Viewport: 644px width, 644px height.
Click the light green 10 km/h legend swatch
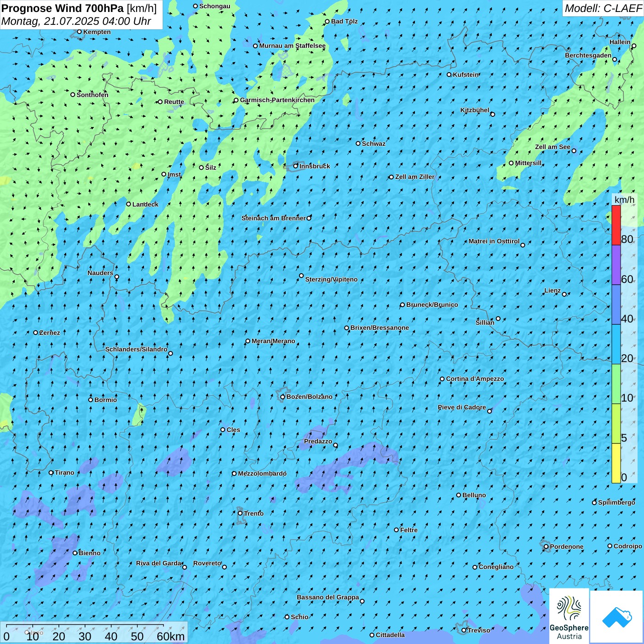pyautogui.click(x=616, y=384)
